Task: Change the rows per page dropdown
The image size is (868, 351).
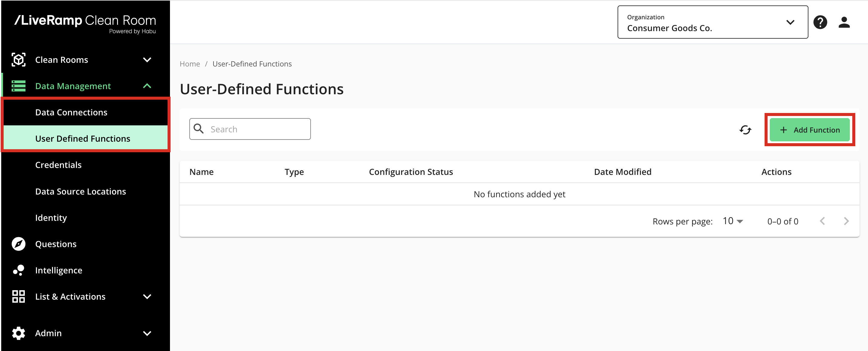Action: coord(733,221)
